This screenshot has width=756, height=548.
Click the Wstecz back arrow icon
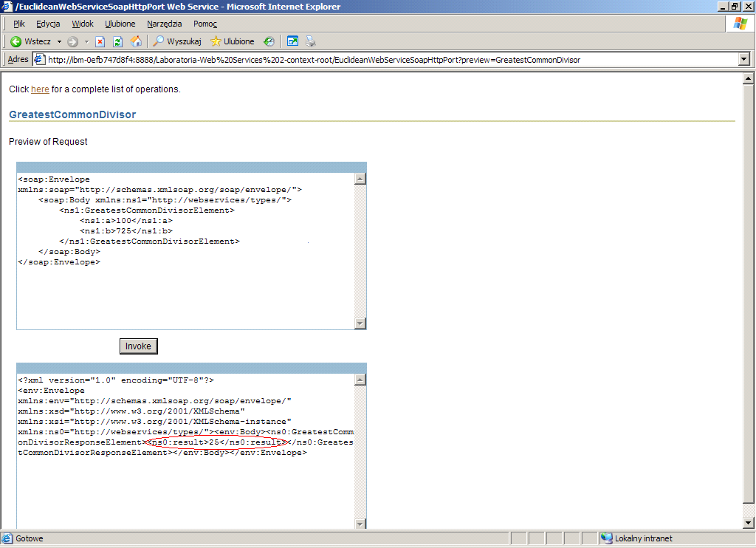pos(16,42)
